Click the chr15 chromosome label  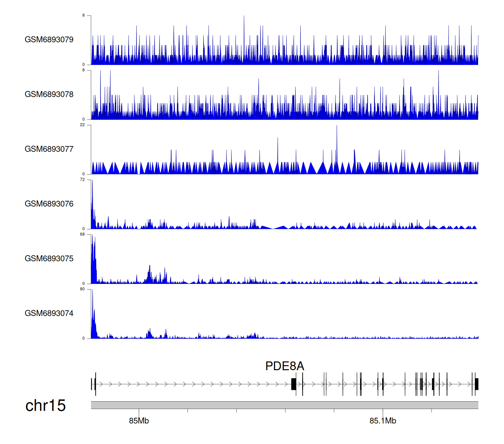coord(45,406)
